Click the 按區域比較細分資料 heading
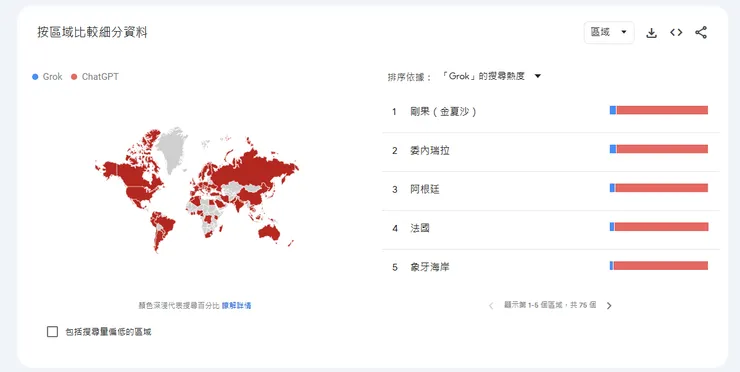Image resolution: width=740 pixels, height=372 pixels. tap(92, 32)
